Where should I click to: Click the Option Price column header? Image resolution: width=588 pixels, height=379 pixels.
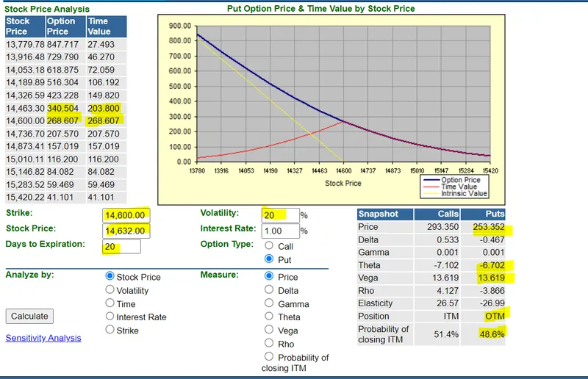[x=65, y=26]
